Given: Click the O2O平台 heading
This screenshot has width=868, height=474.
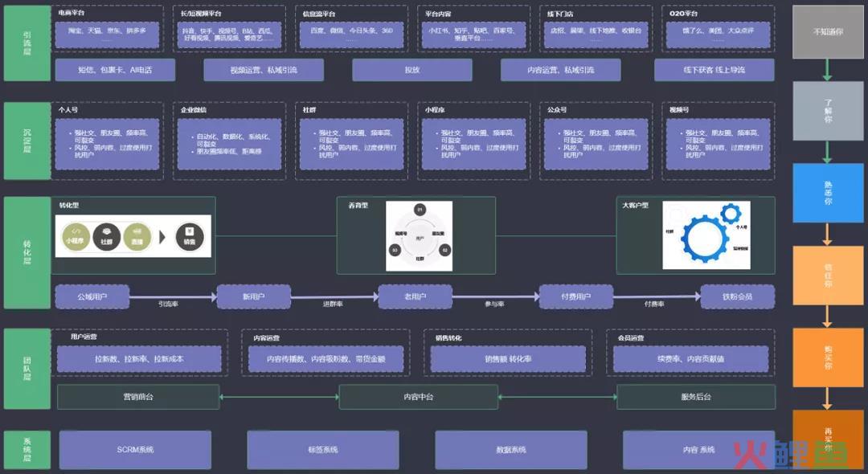Looking at the screenshot, I should (684, 14).
